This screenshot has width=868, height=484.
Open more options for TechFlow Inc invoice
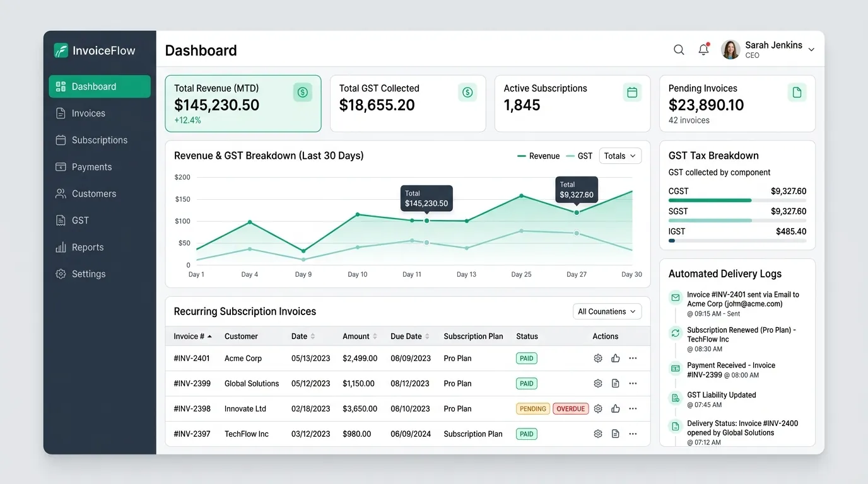(x=633, y=434)
